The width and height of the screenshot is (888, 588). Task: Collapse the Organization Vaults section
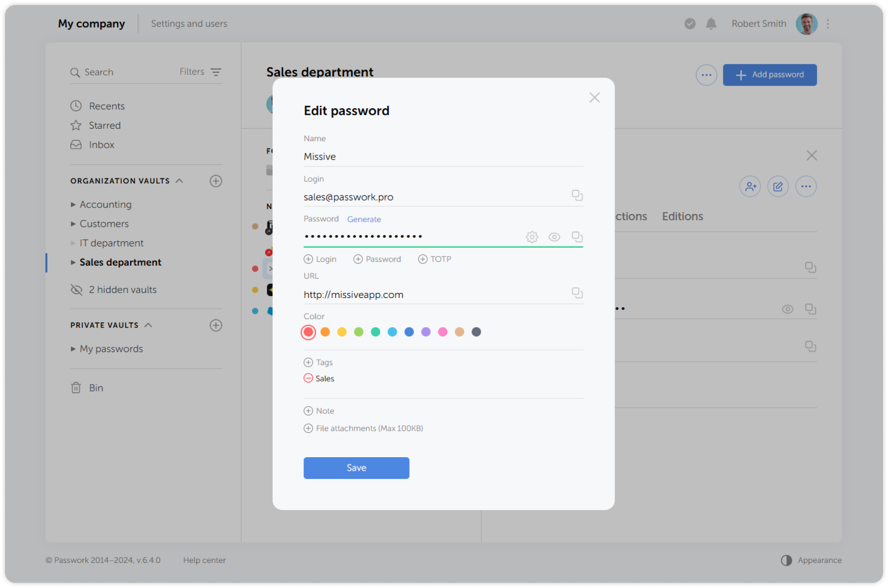180,181
